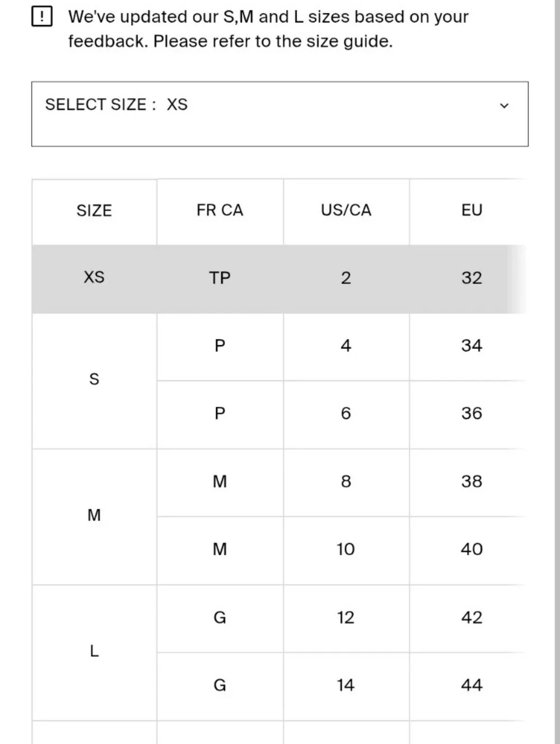Viewport: 560px width, 744px height.
Task: Select the L size cell
Action: (x=94, y=653)
